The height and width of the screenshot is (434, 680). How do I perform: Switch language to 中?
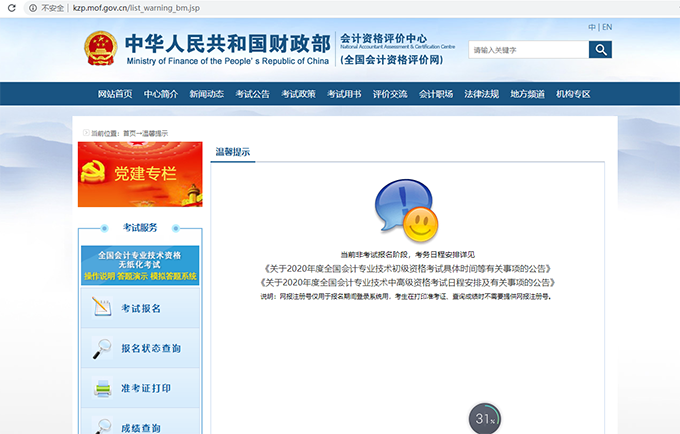click(x=592, y=27)
